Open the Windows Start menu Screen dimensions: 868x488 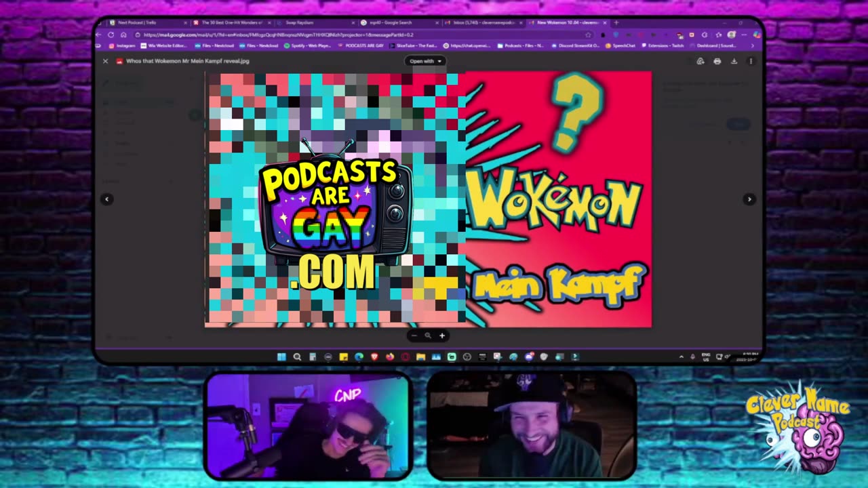pyautogui.click(x=281, y=357)
